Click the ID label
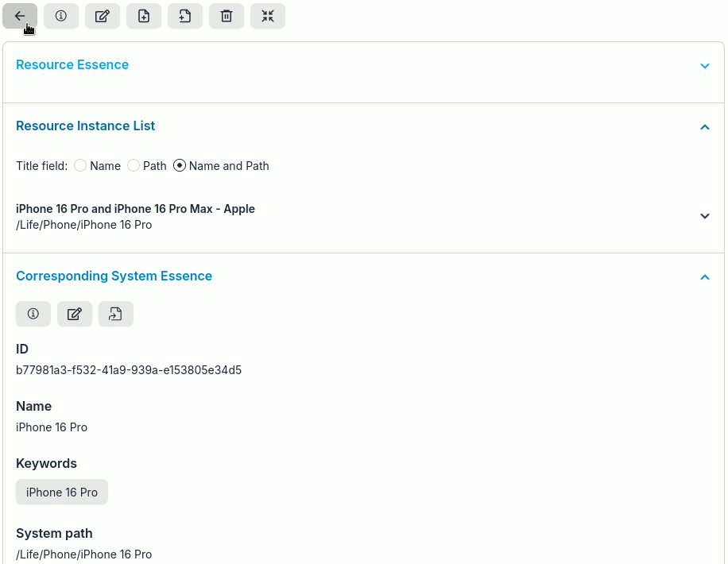 [22, 349]
